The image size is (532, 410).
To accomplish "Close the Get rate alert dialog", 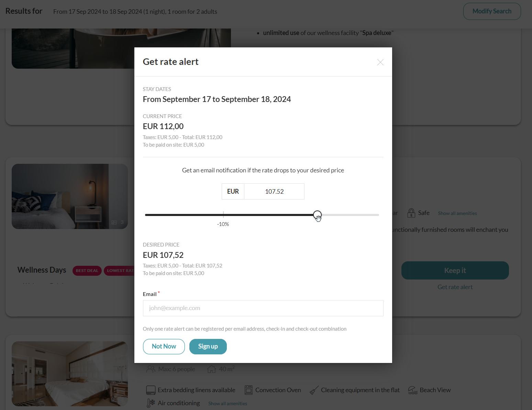I will 380,62.
